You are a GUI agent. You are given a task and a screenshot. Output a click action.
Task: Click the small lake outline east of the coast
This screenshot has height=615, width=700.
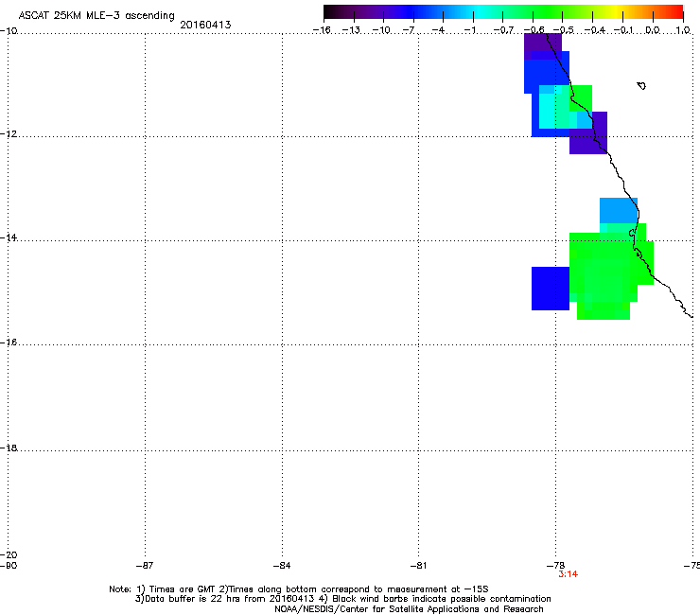coord(641,86)
